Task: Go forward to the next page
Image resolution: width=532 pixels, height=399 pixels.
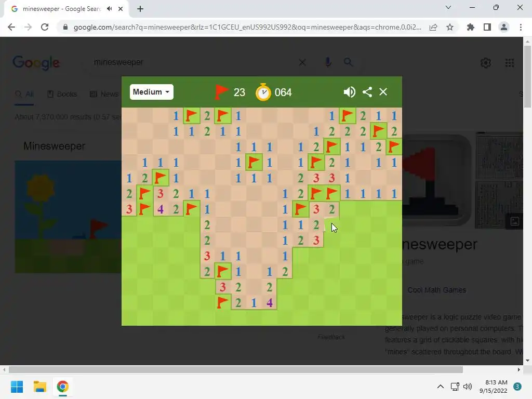Action: [28, 27]
